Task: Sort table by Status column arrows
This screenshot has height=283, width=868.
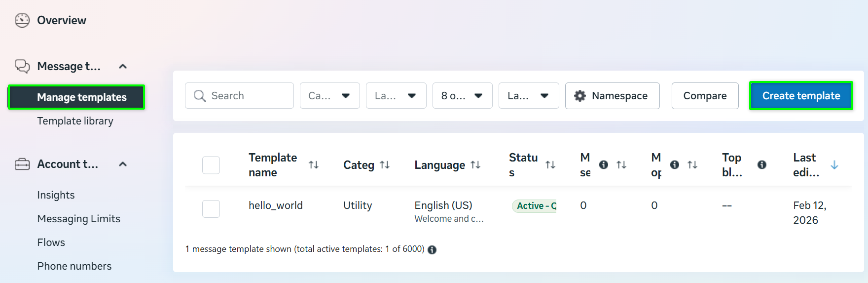Action: coord(550,165)
